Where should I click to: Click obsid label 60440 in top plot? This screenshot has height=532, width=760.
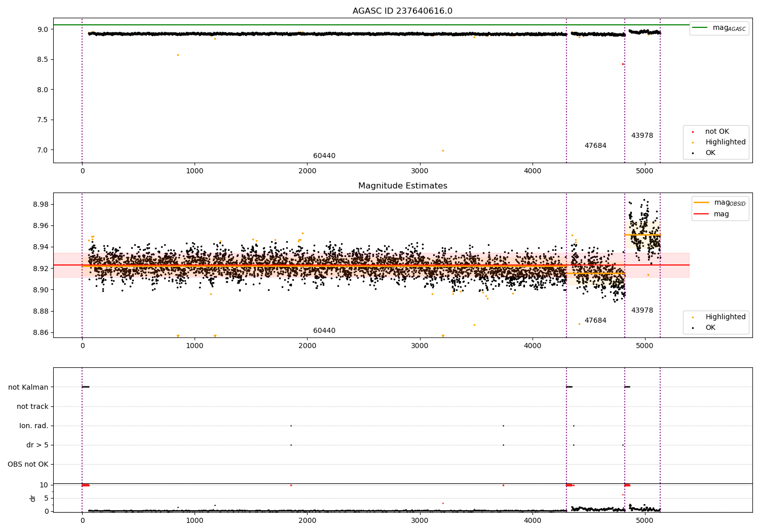324,156
